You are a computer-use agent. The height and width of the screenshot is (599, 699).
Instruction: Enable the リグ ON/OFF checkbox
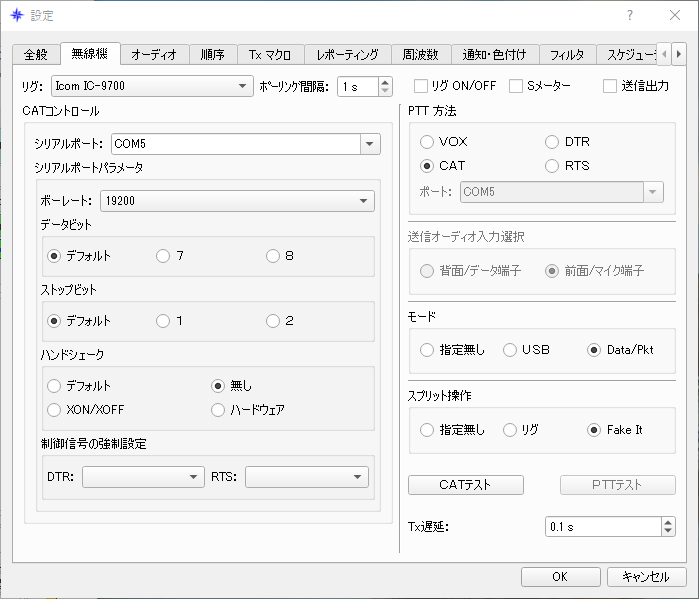(x=420, y=86)
